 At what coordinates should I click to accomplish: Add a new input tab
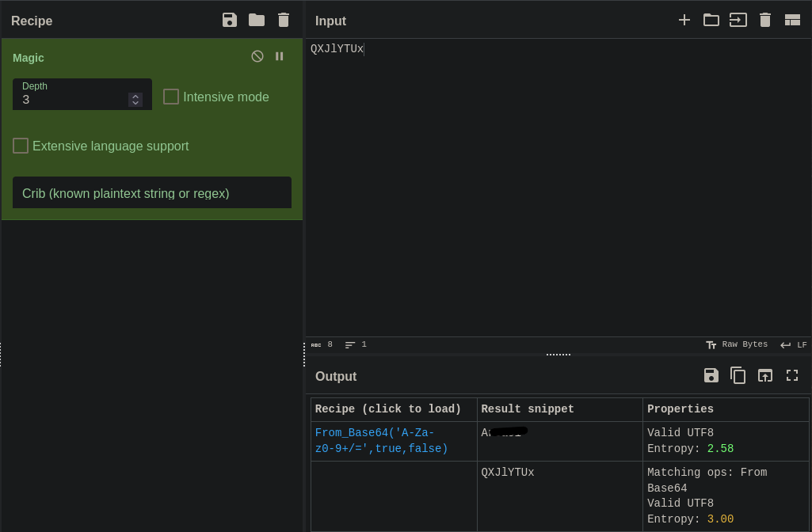coord(684,20)
